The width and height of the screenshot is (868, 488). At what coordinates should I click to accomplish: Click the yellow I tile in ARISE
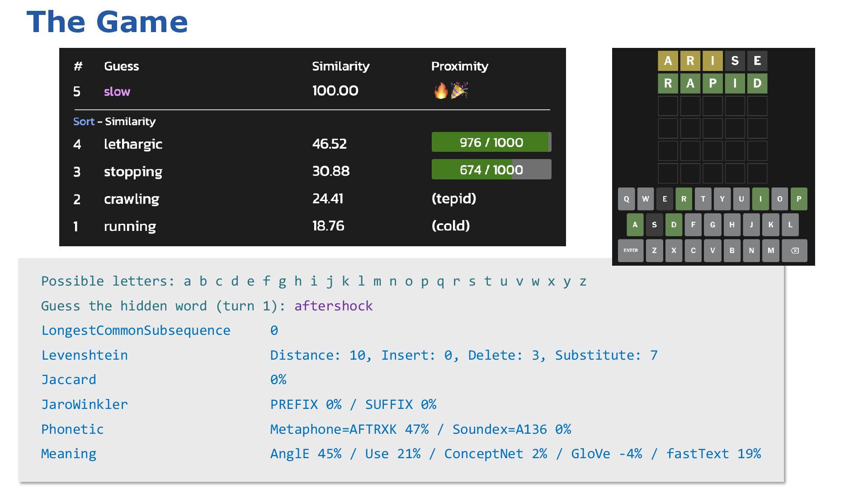click(x=712, y=61)
